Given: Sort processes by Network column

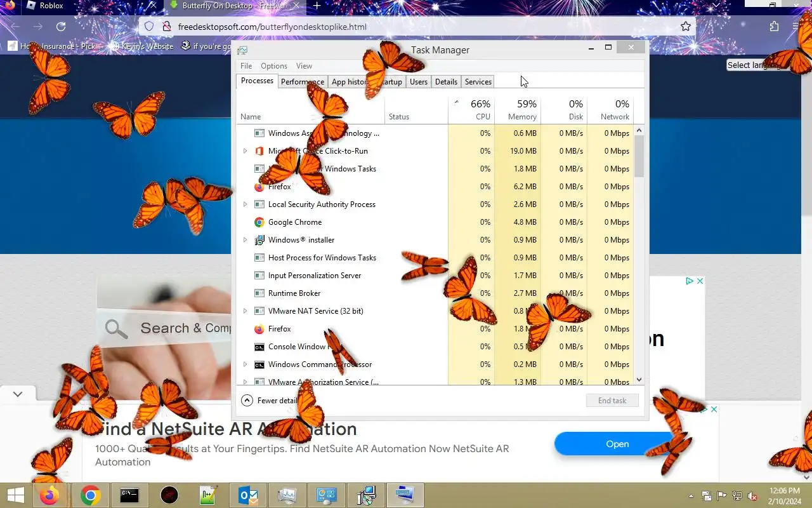Looking at the screenshot, I should [610, 109].
